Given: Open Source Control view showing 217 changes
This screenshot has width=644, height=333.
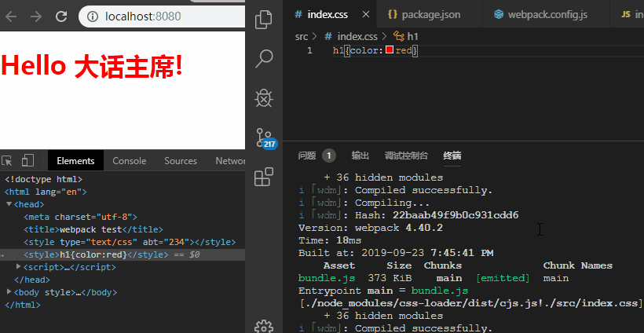Looking at the screenshot, I should 265,138.
